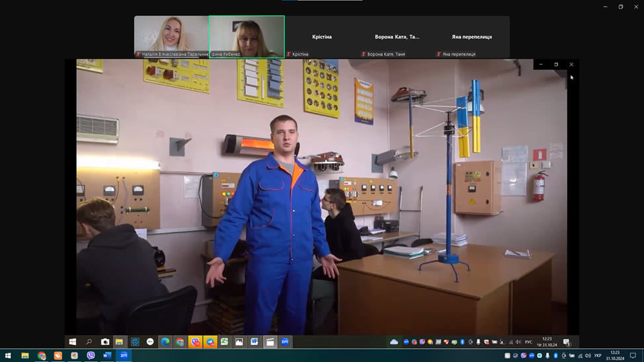Click search magnifier in shared screen taskbar

[89, 342]
